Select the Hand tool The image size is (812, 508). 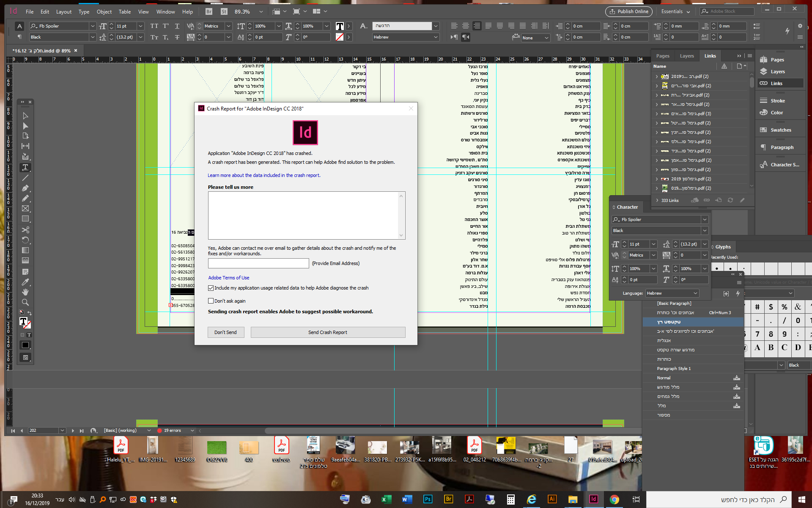[25, 292]
